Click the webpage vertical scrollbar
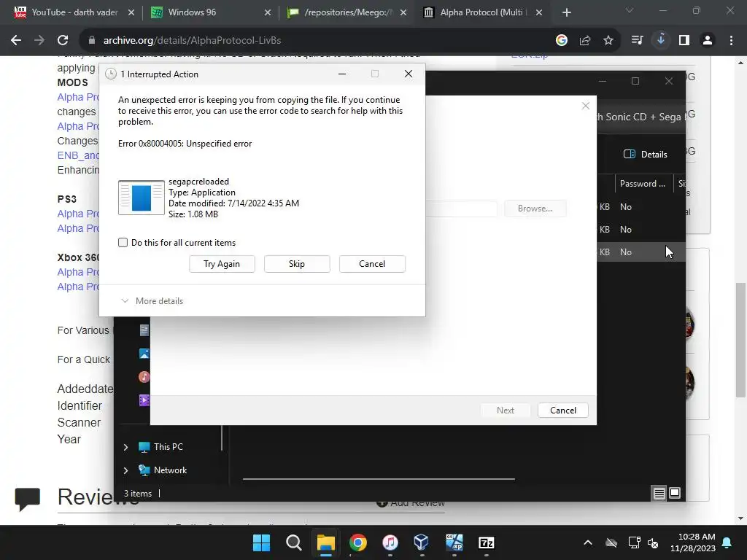The width and height of the screenshot is (747, 560). (741, 340)
